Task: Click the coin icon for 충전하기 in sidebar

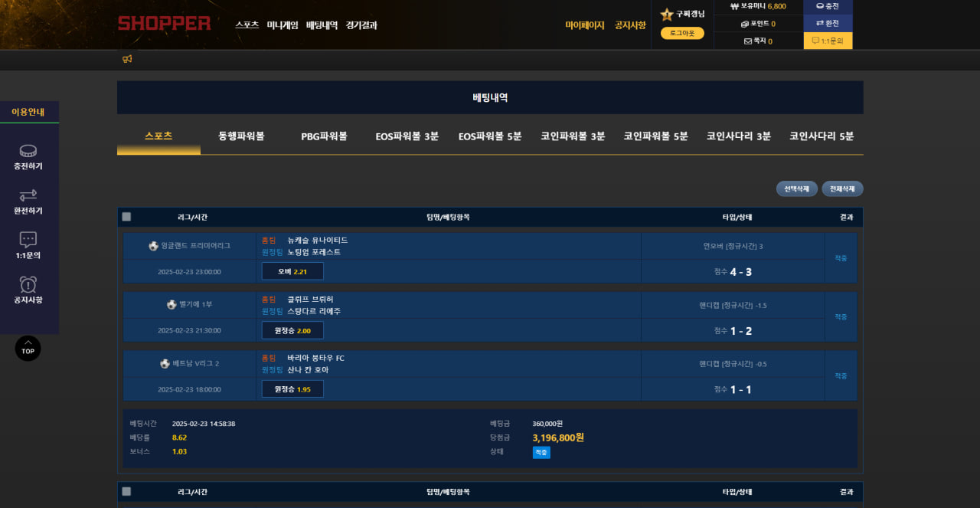Action: [28, 151]
